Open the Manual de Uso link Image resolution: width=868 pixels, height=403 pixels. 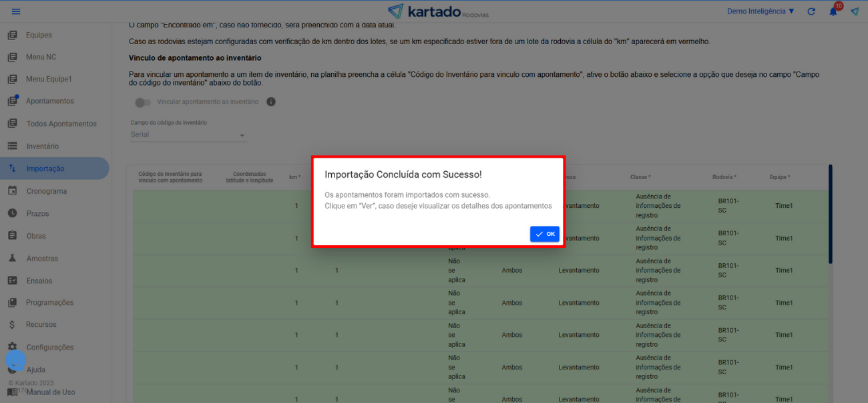[50, 392]
